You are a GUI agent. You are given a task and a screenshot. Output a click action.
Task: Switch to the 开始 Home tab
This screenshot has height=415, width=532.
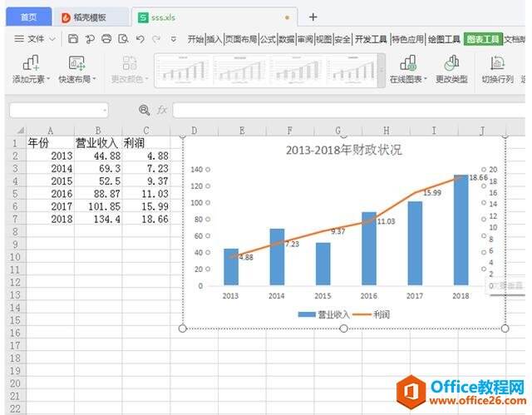(x=196, y=39)
